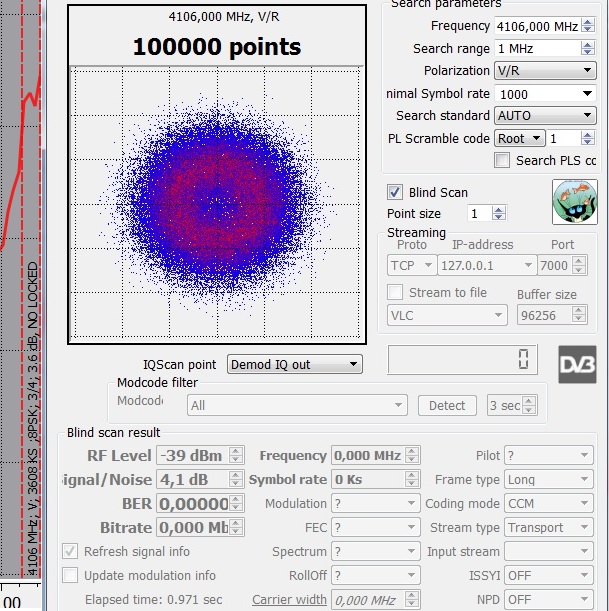Enable the Update modulation info checkbox
Screen dimensions: 609x611
[x=70, y=575]
